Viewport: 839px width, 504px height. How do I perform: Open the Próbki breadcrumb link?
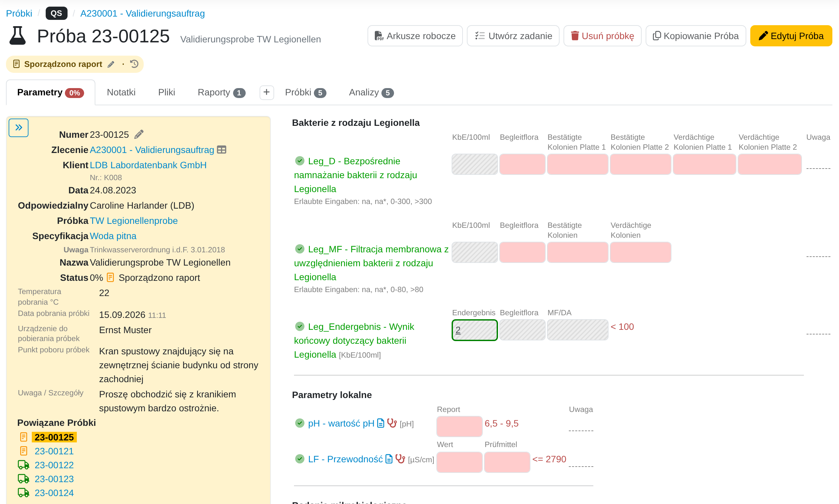(x=19, y=13)
